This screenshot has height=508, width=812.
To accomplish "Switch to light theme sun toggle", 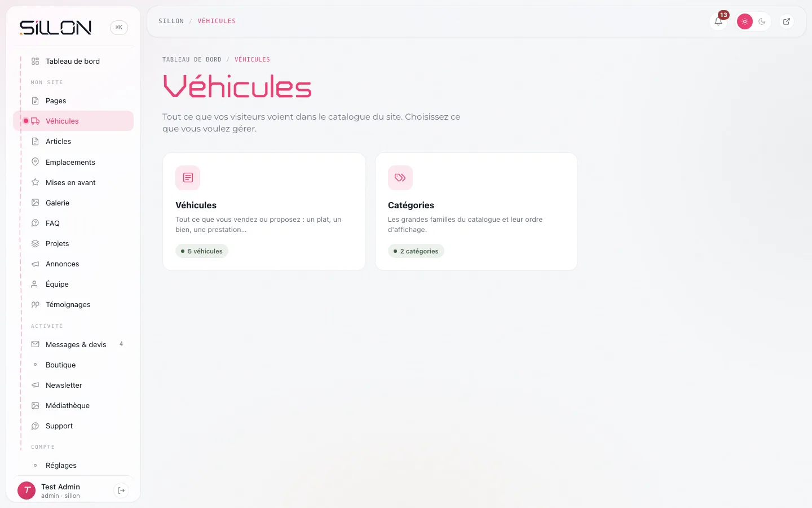I will (x=745, y=21).
